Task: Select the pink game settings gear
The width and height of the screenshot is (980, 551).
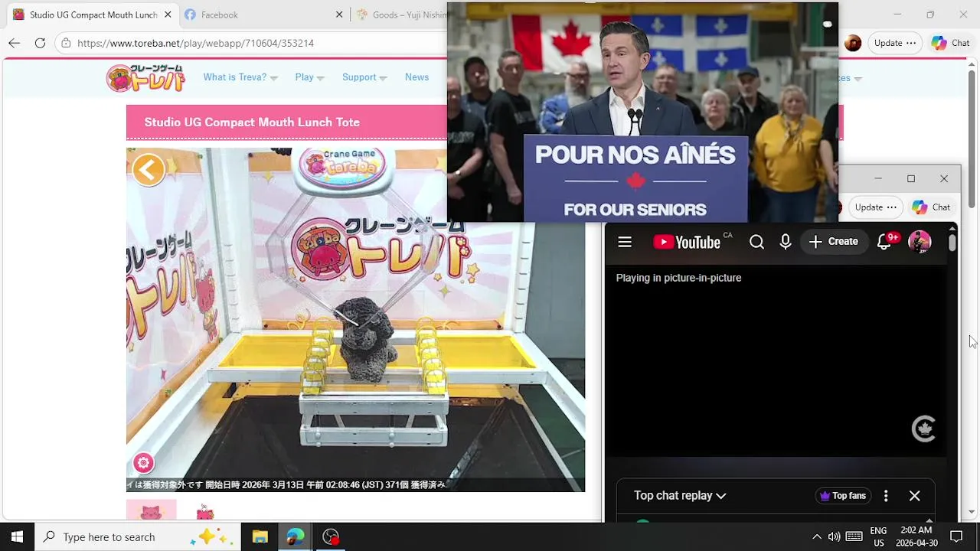Action: [x=143, y=462]
